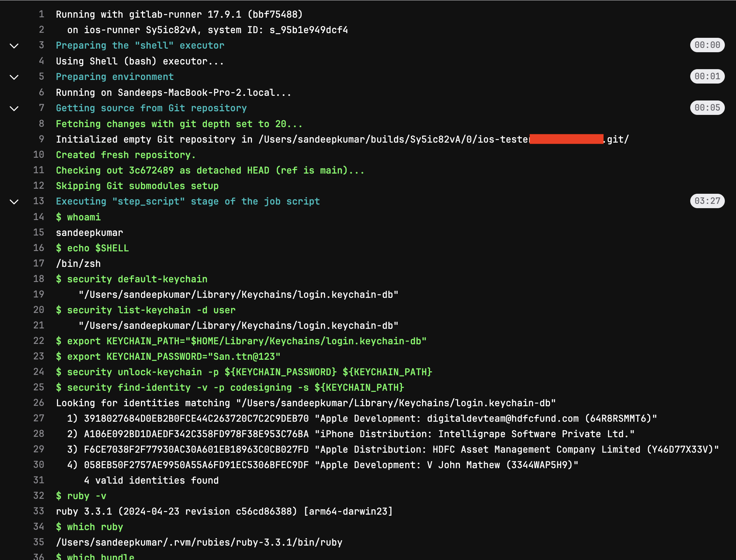
Task: Click line number 1 link
Action: [41, 14]
